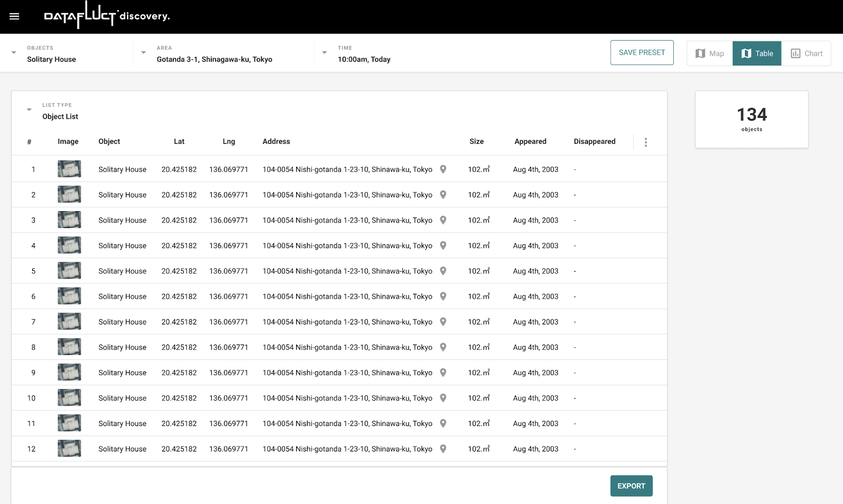The height and width of the screenshot is (504, 843).
Task: Click the map pin icon in row 10
Action: point(443,398)
